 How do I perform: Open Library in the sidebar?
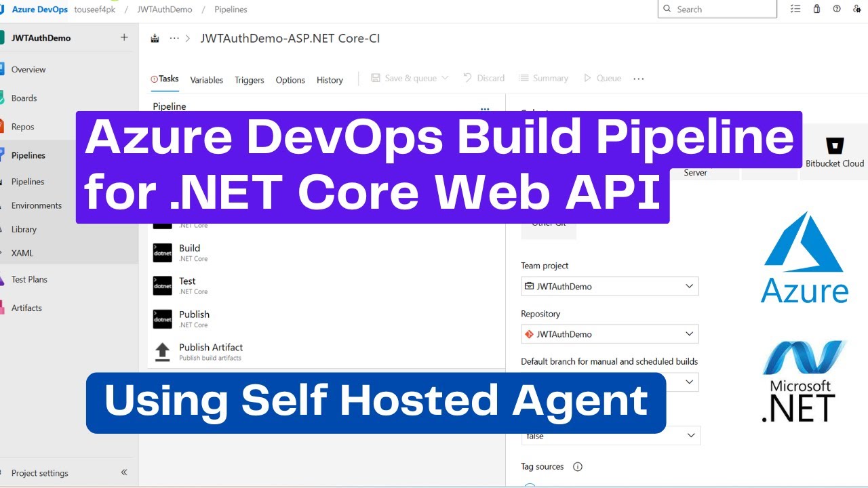24,229
